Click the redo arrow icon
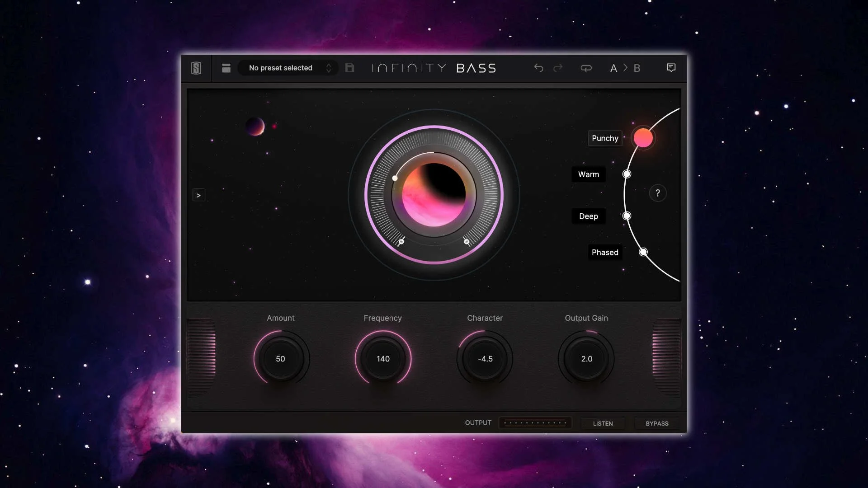 [557, 68]
